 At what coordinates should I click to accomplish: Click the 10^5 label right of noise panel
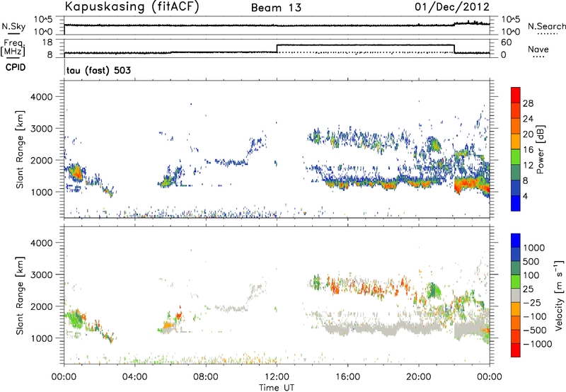pyautogui.click(x=512, y=20)
